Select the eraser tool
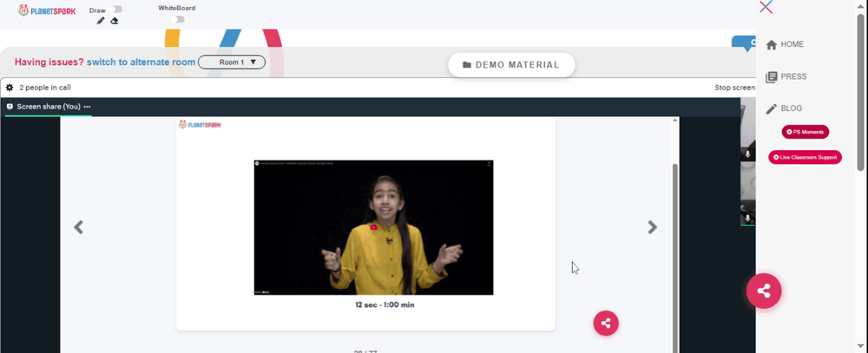Viewport: 868px width, 353px height. click(x=114, y=21)
